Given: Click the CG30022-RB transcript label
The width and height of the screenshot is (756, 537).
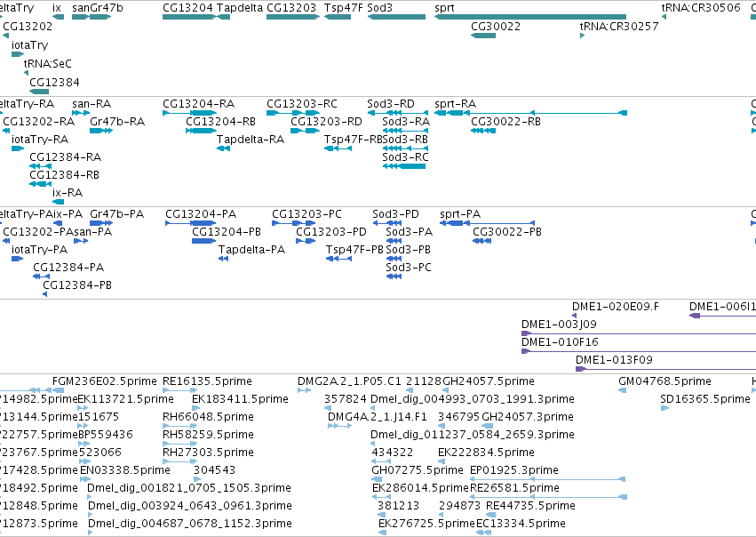Looking at the screenshot, I should pos(505,122).
